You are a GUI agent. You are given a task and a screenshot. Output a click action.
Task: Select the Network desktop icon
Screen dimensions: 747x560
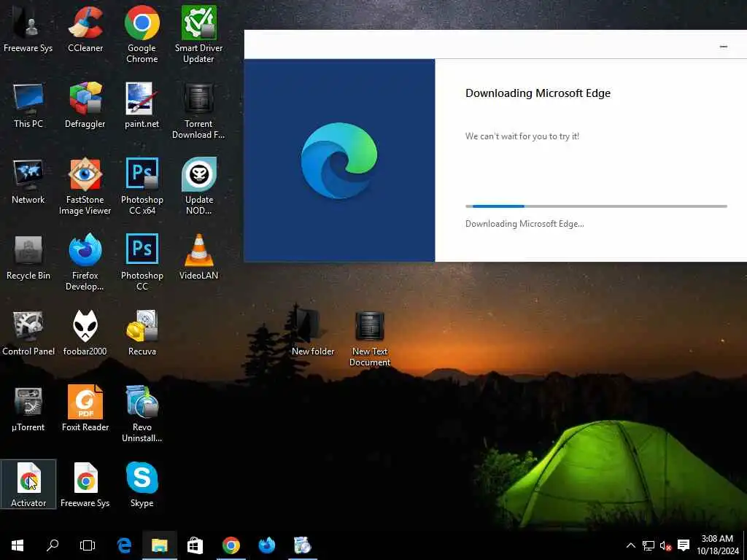point(28,181)
